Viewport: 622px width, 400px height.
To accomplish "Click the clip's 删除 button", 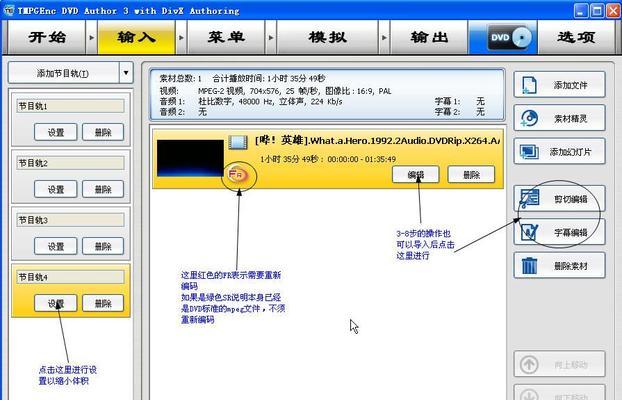I will pyautogui.click(x=471, y=175).
